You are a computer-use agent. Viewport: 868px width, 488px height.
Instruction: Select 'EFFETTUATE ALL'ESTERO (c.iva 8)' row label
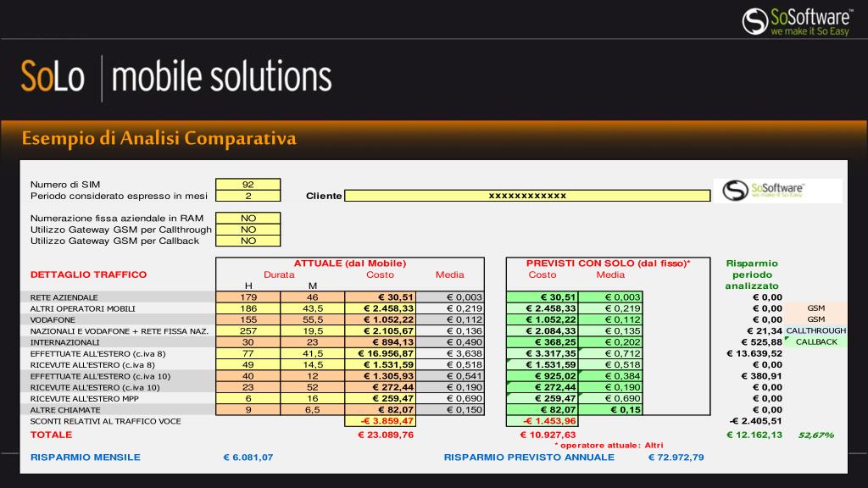(x=97, y=353)
